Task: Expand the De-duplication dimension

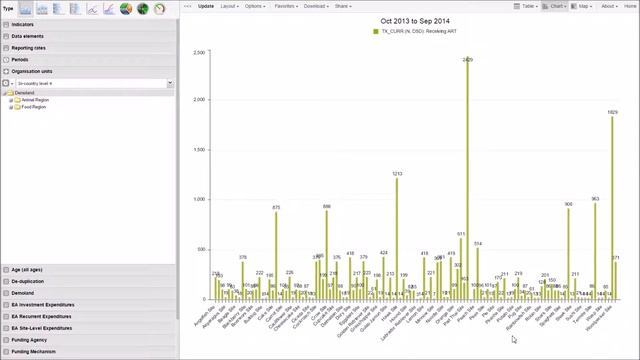Action: click(x=89, y=282)
